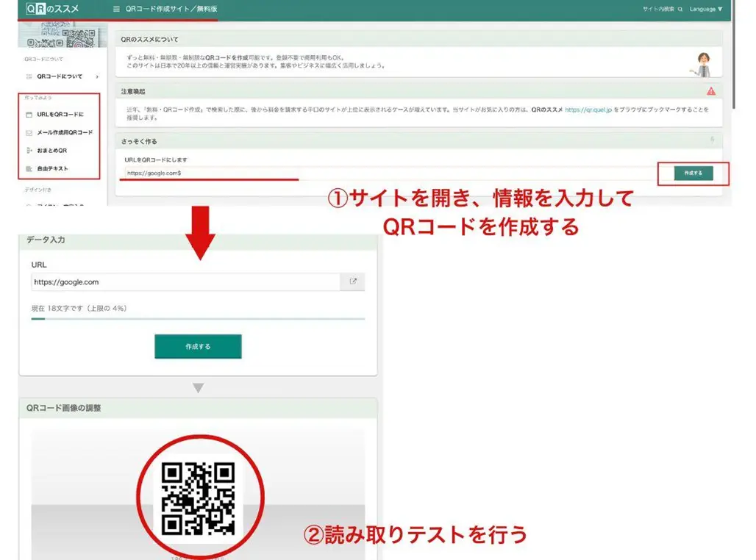Screen dimensions: 756x560
Task: Click the page vertical scrollbar
Action: pos(733,55)
